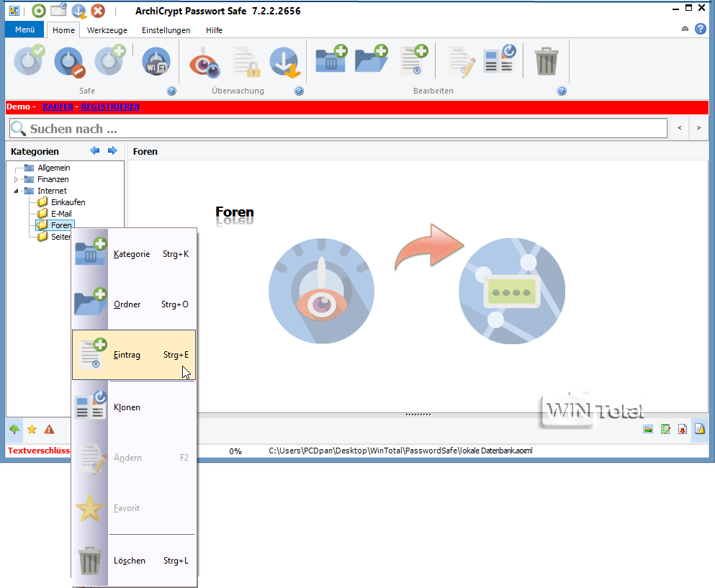The image size is (715, 588).
Task: Click the Suchen nach search field
Action: 338,129
